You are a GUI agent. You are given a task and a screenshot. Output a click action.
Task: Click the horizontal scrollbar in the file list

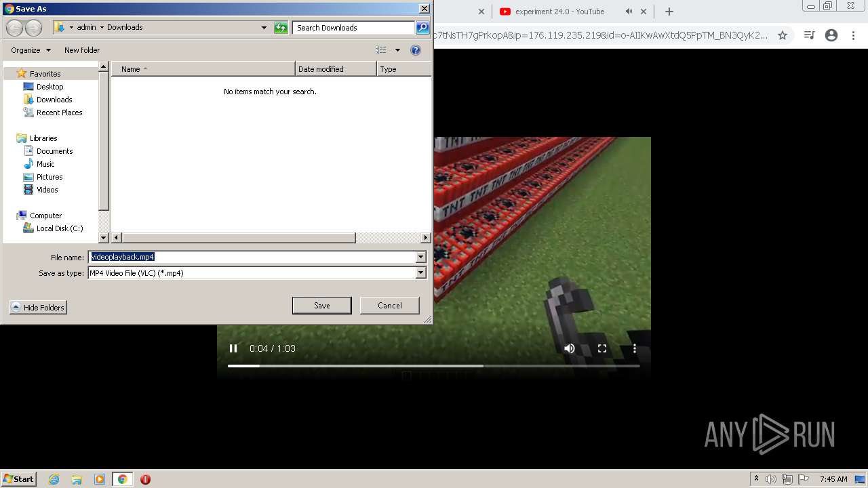238,238
